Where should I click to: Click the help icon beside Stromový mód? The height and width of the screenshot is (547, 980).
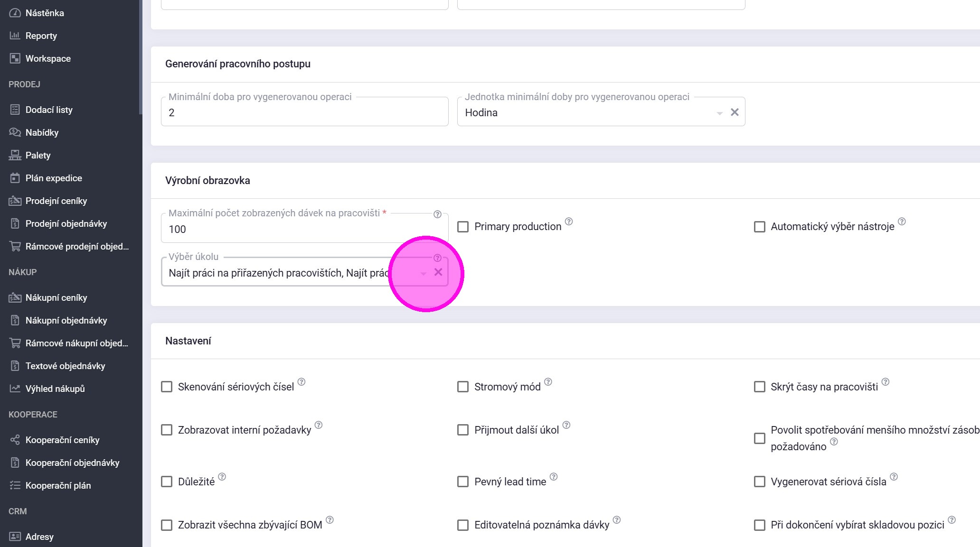[x=548, y=382]
